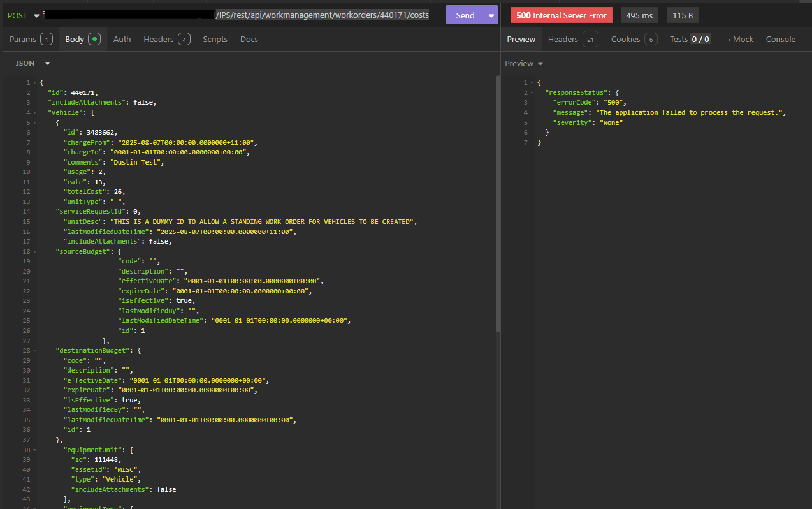This screenshot has height=509, width=812.
Task: Click the "type" value "Vehicle"
Action: (x=122, y=479)
